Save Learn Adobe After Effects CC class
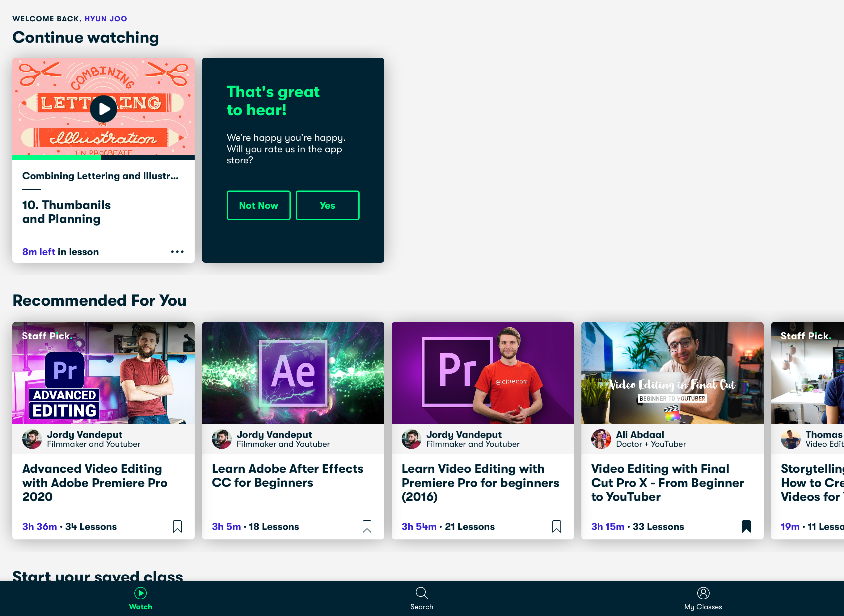The width and height of the screenshot is (844, 616). click(367, 526)
